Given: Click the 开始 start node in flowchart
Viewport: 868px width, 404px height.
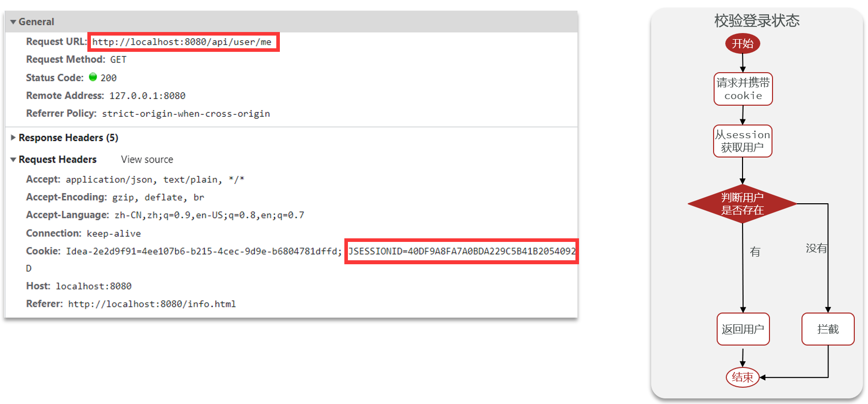Looking at the screenshot, I should 743,44.
